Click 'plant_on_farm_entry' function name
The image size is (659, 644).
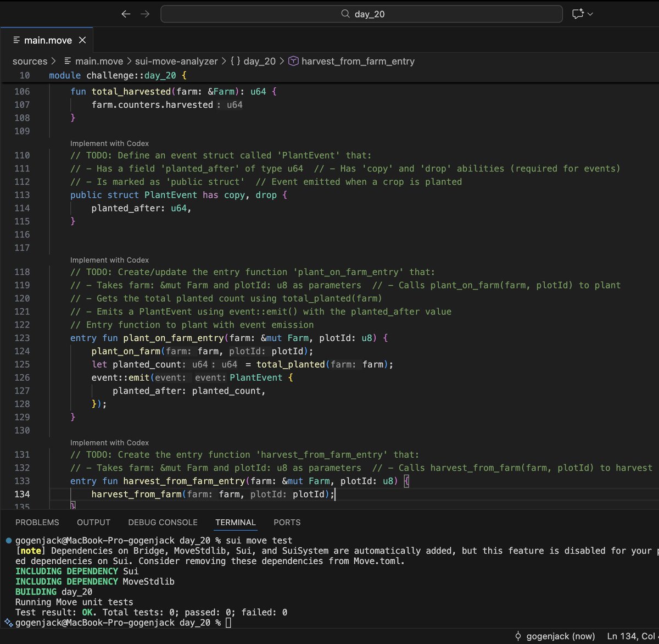(x=174, y=338)
